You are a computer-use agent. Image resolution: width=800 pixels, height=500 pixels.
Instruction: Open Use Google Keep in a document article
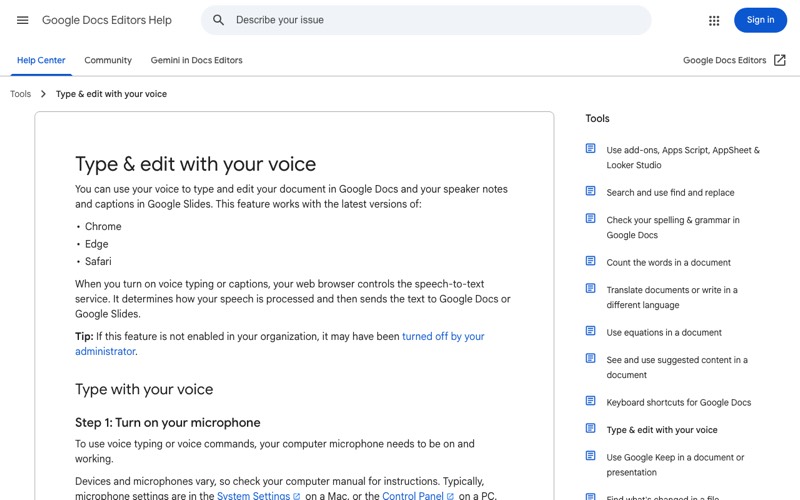point(675,465)
